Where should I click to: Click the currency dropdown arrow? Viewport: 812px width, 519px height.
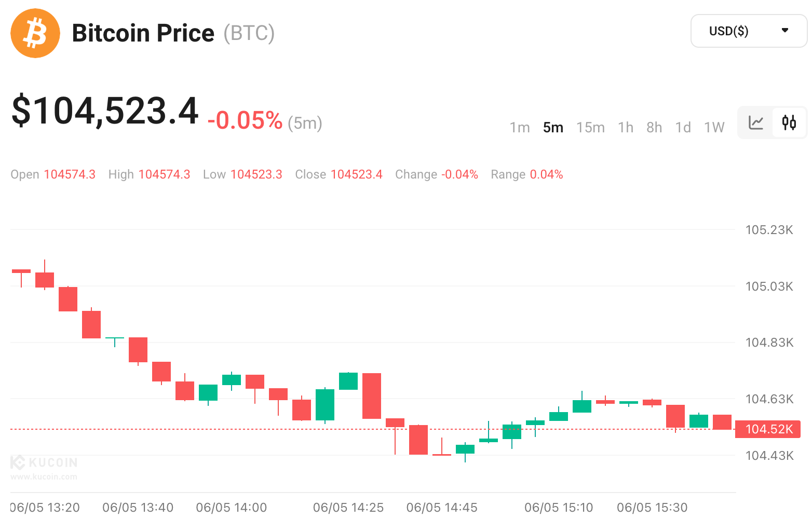785,31
